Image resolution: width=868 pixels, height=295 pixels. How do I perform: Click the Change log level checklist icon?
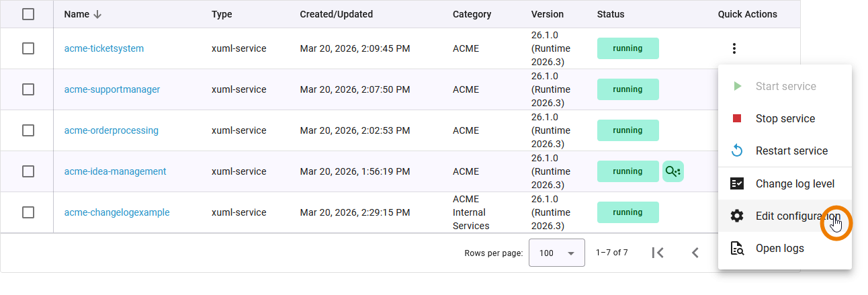click(737, 184)
